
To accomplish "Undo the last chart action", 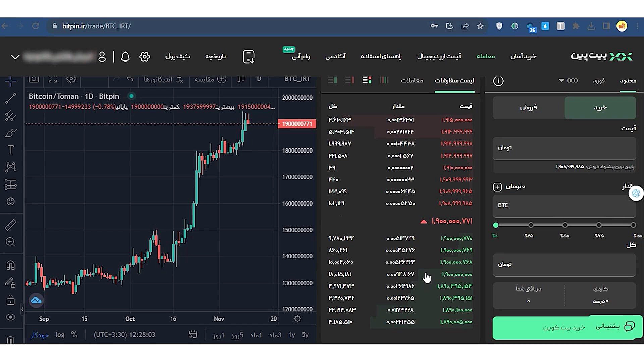I will click(x=130, y=79).
